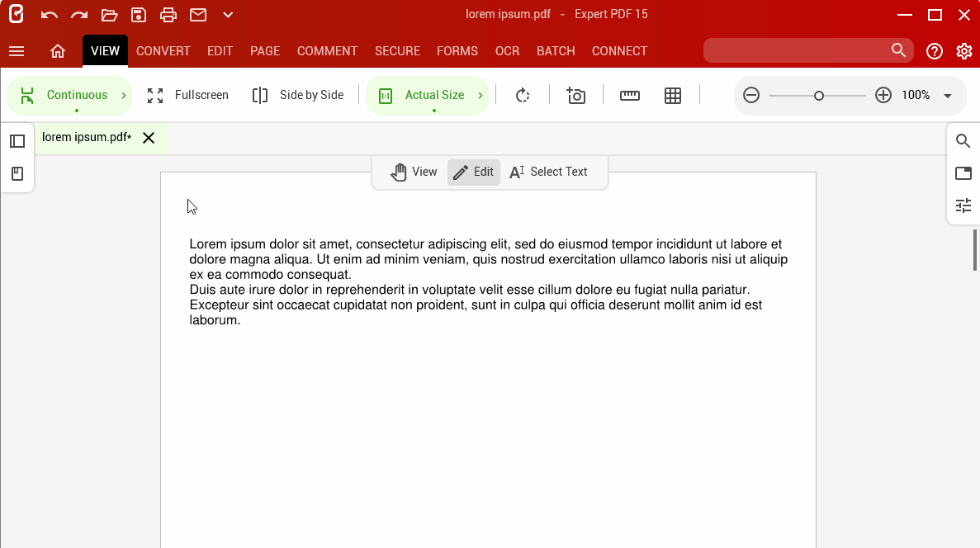Click the line starting "Duis aute irure"
Image resolution: width=980 pixels, height=548 pixels.
coord(470,290)
